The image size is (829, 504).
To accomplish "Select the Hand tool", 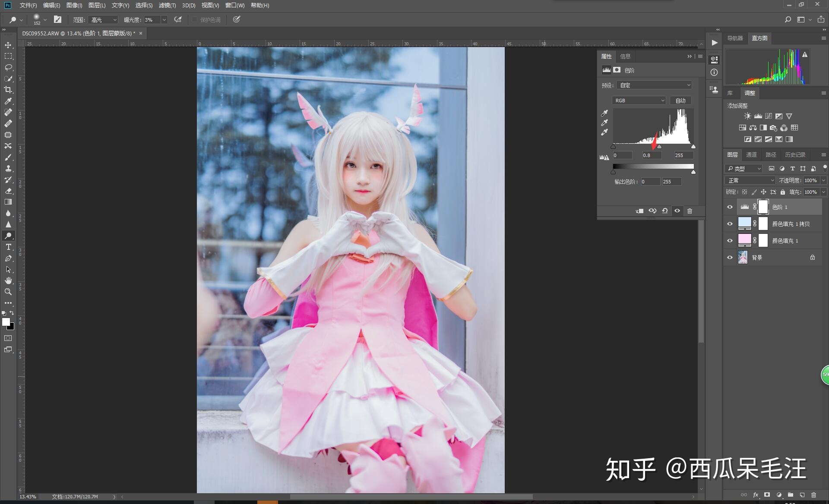I will click(x=8, y=280).
